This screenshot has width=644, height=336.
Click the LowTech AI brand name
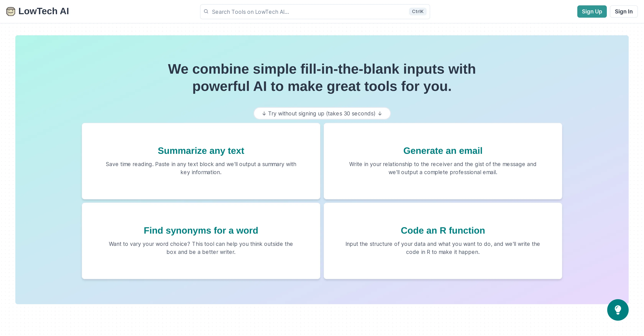point(44,11)
